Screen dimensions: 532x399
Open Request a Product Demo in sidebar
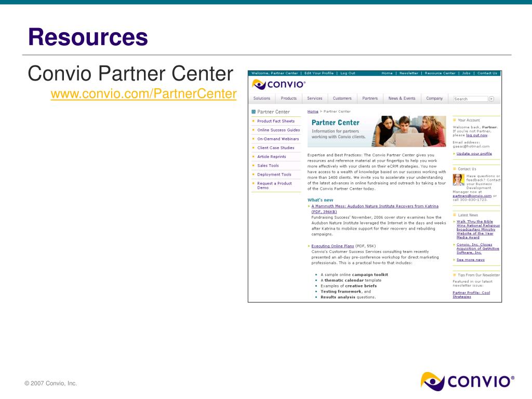tap(274, 185)
